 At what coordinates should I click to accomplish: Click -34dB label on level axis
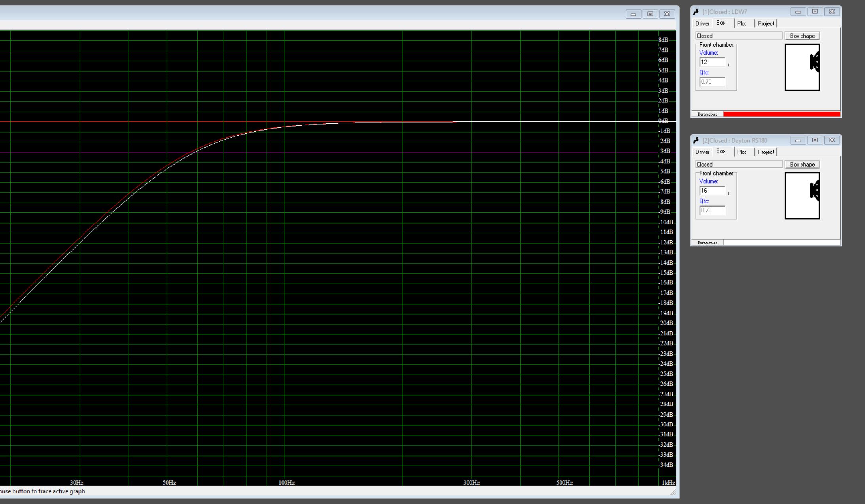[x=666, y=465]
